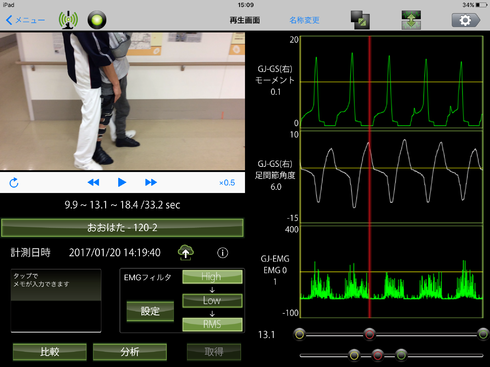The height and width of the screenshot is (367, 490).
Task: Tap the 2017/01/20 14:19:40 measurement date
Action: [115, 253]
